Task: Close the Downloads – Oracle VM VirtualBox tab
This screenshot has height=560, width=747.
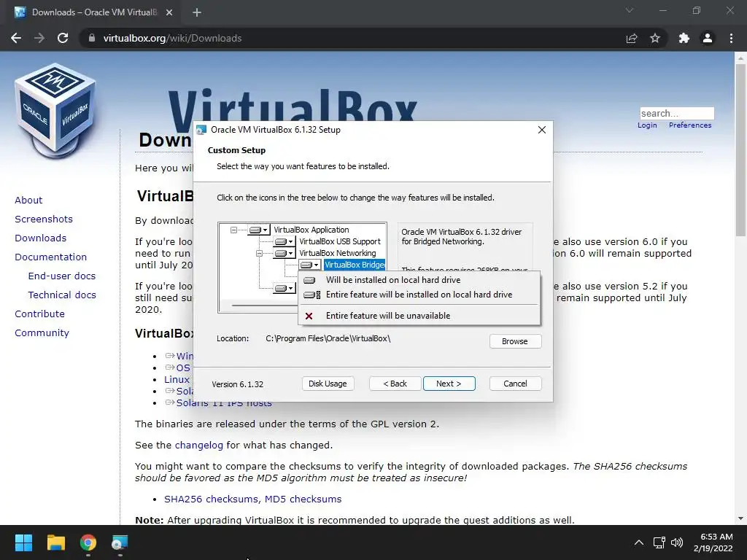Action: coord(169,12)
